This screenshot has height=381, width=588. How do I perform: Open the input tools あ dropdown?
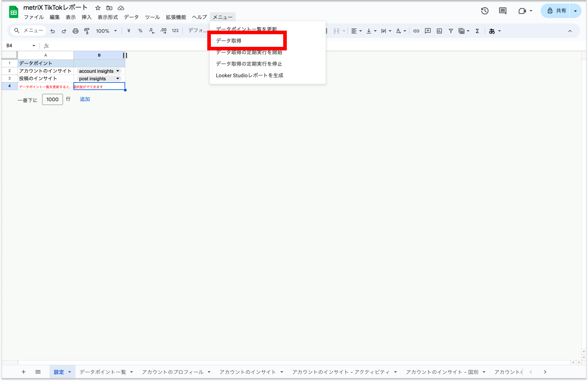[x=495, y=31]
